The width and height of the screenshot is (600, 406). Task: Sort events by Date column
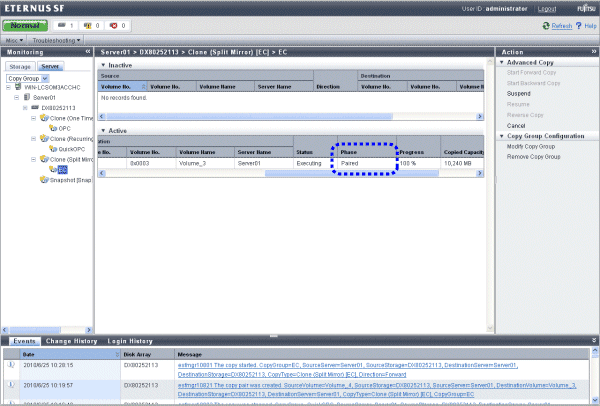[x=70, y=354]
